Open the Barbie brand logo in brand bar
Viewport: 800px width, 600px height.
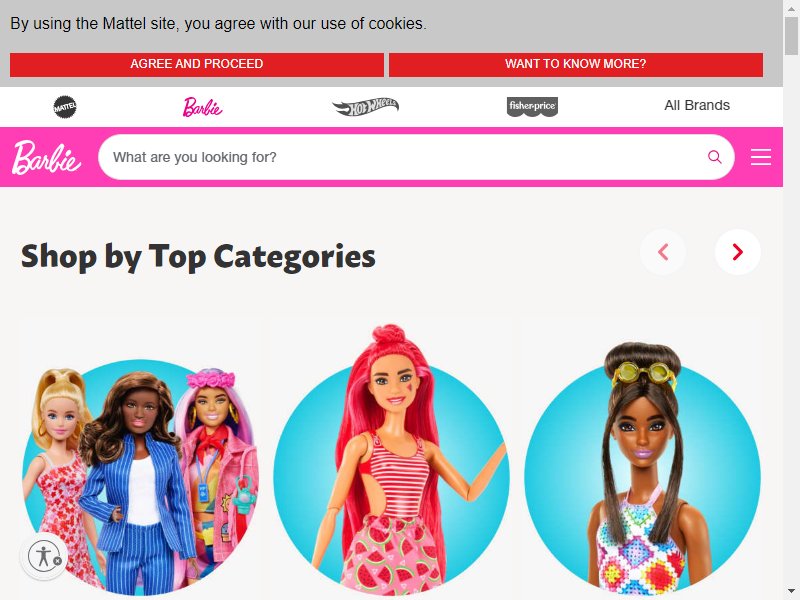[x=203, y=107]
